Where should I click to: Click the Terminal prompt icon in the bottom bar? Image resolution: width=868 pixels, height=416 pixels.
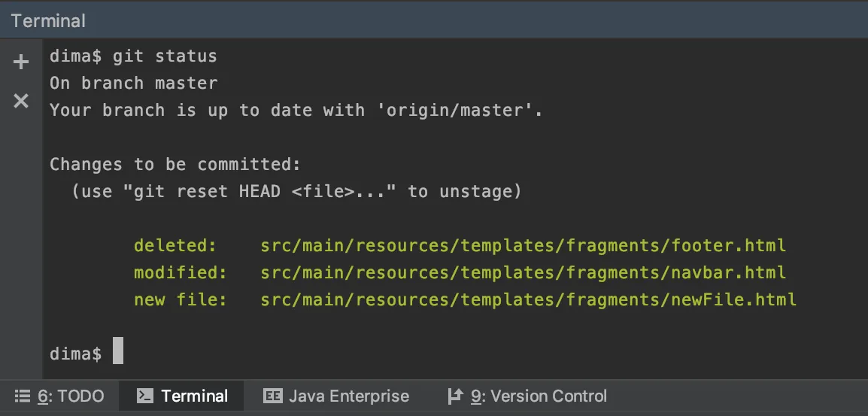pos(146,396)
